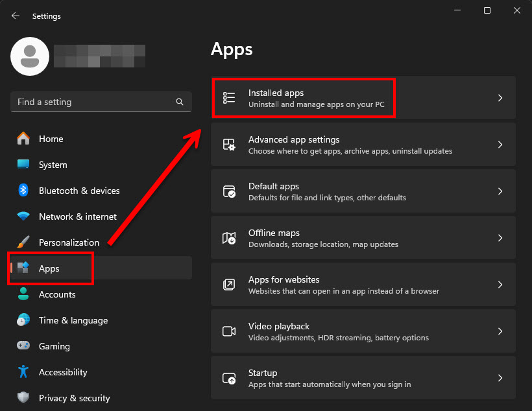532x411 pixels.
Task: Open Accounts settings
Action: click(101, 294)
